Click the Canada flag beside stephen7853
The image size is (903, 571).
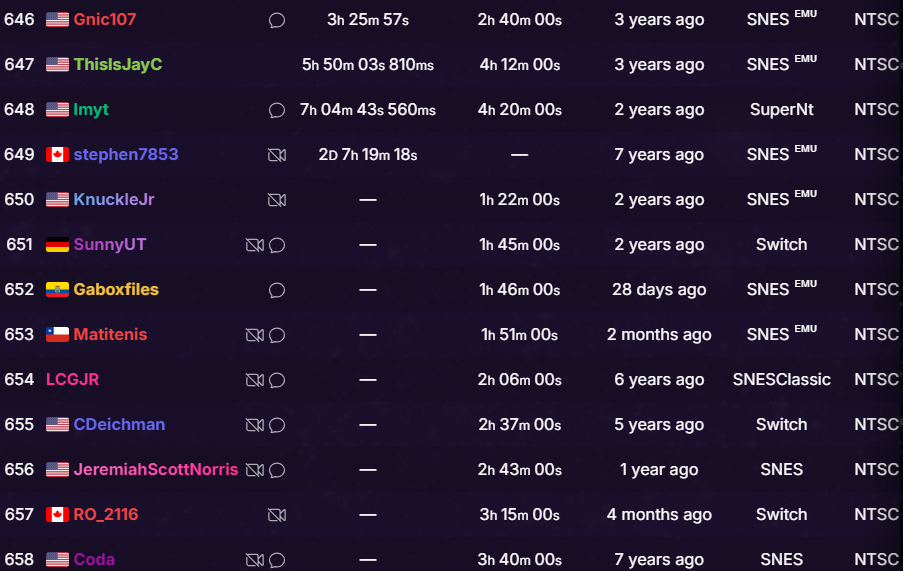(57, 155)
